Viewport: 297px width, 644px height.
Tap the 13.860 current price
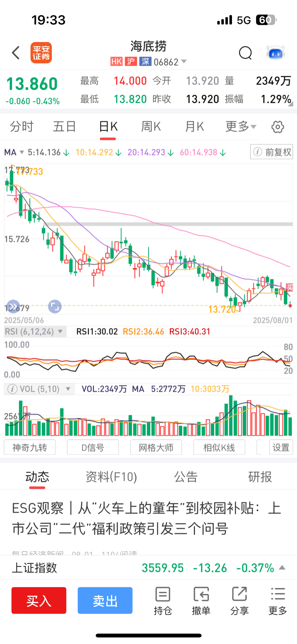coord(32,84)
